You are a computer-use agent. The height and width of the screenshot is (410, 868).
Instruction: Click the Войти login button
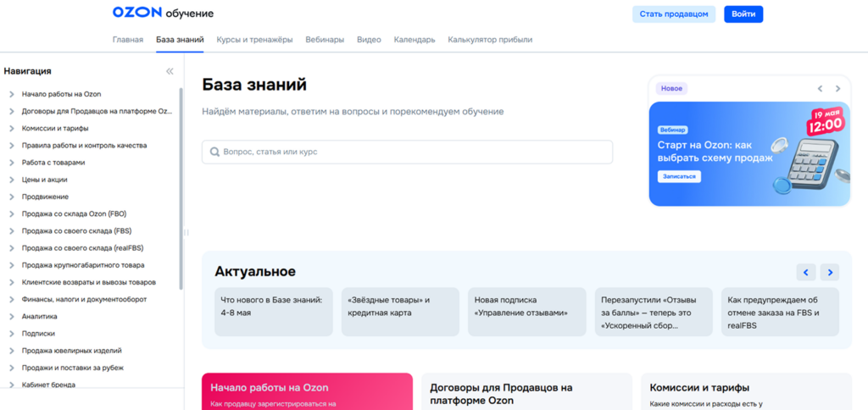tap(743, 14)
